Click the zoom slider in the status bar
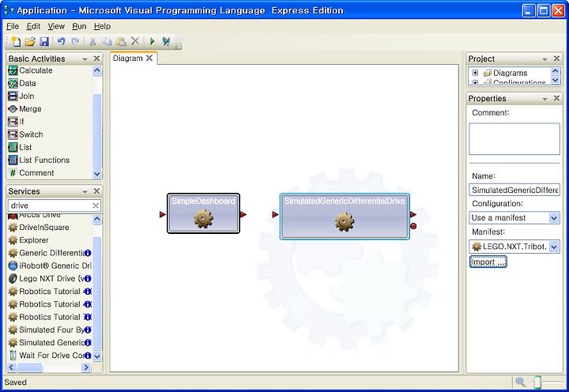 538,382
